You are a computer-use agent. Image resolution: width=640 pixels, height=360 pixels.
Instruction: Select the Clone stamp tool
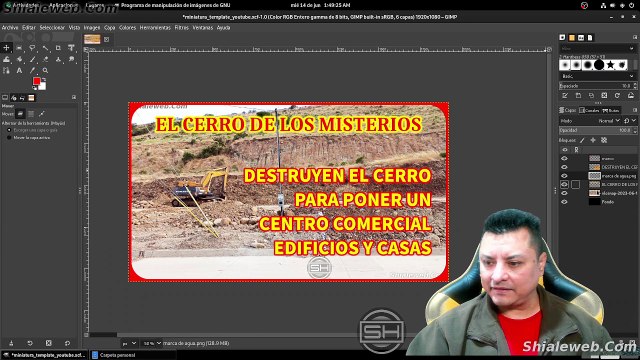pyautogui.click(x=58, y=59)
